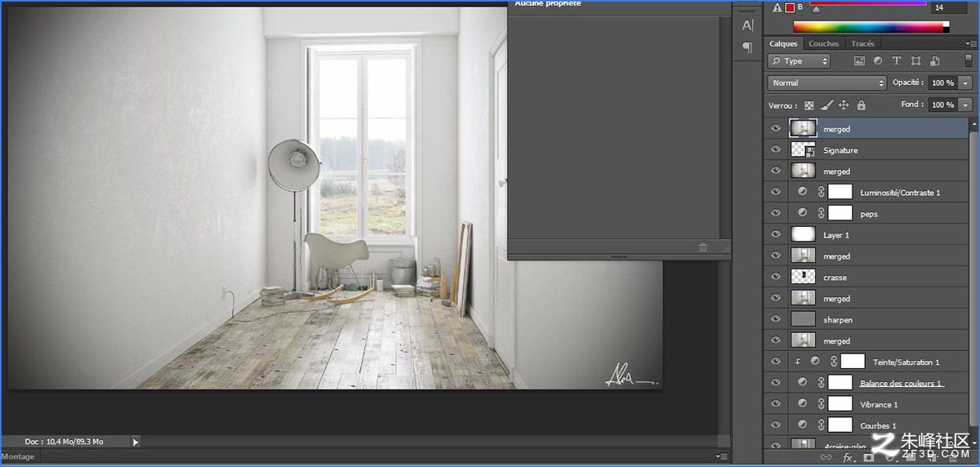Lock layer position (move icon)

click(x=844, y=105)
